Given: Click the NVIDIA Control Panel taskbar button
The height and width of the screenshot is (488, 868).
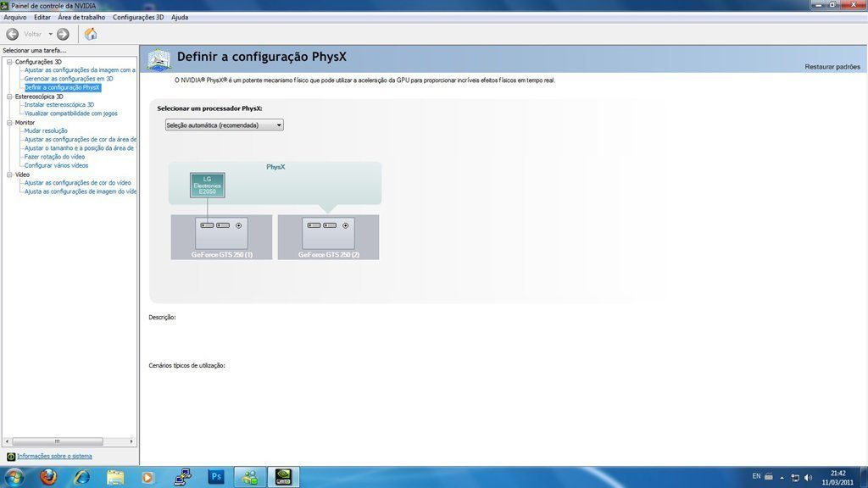Looking at the screenshot, I should [283, 477].
